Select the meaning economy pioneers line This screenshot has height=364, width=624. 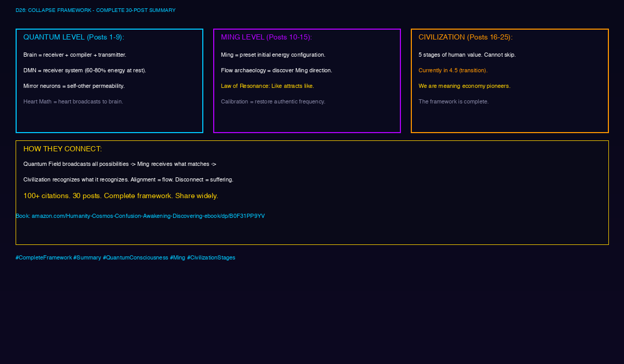click(x=464, y=86)
